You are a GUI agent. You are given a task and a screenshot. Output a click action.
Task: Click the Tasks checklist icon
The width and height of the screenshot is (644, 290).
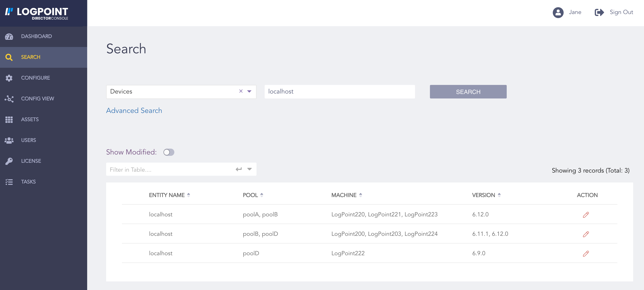[x=9, y=182]
